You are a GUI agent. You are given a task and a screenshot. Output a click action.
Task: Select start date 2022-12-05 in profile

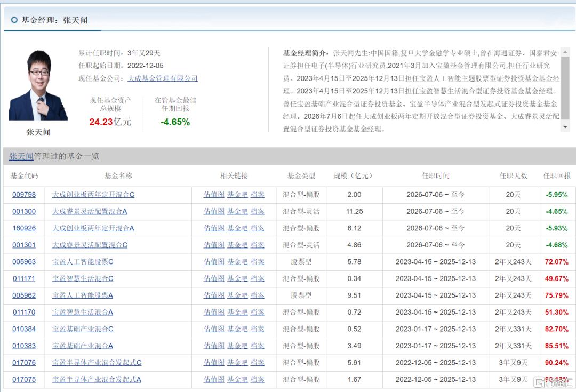pyautogui.click(x=146, y=66)
